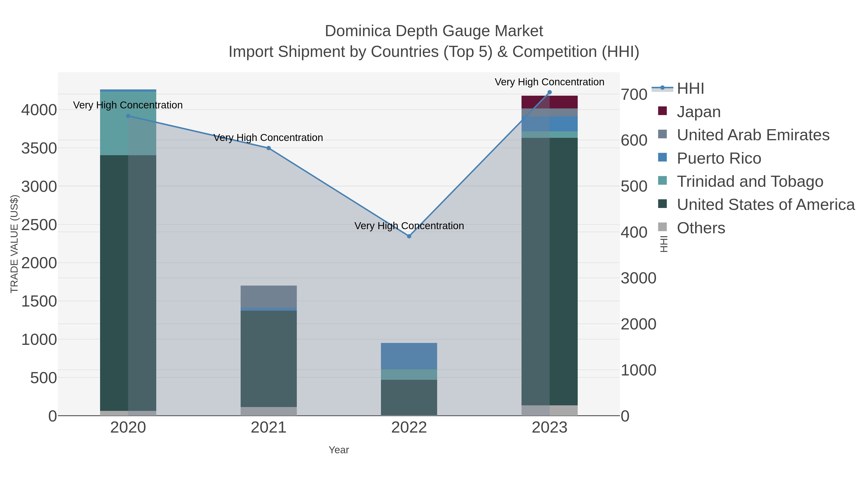This screenshot has height=488, width=868.
Task: Click the 1000 tick on the right axis
Action: pos(638,370)
